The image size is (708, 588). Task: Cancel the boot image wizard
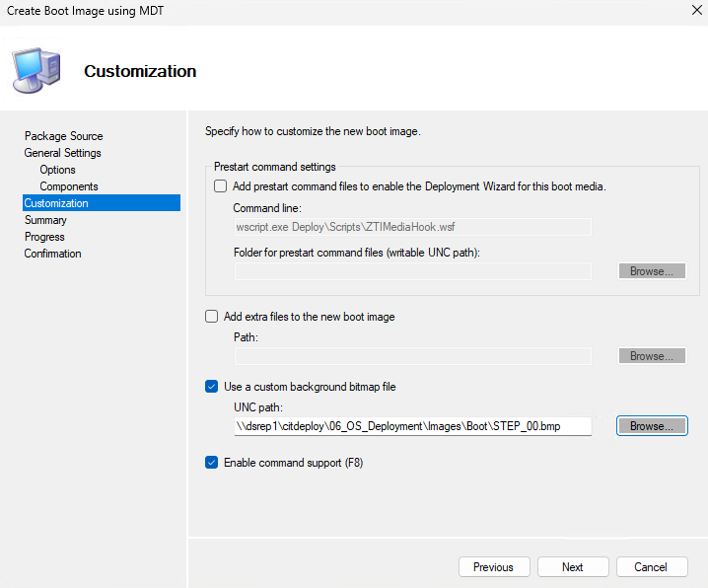click(x=651, y=567)
